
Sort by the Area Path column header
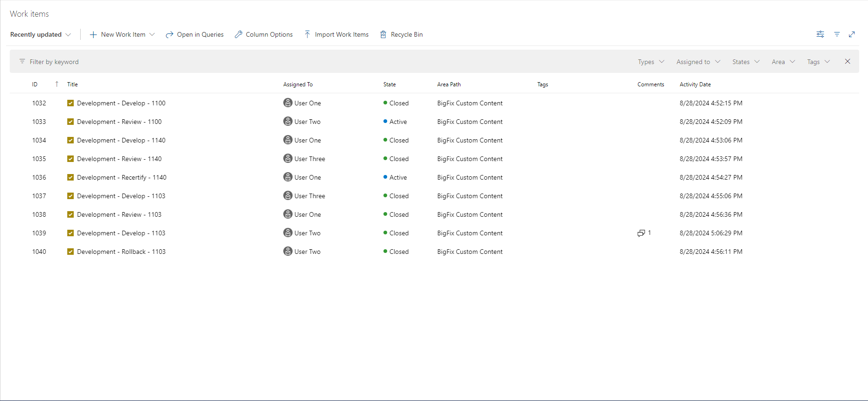(449, 84)
